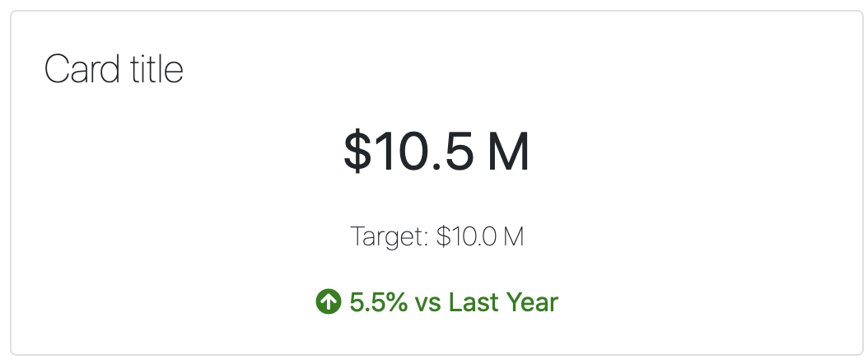Click the dollar sign of $10.5 M
Screen dimensions: 868x364
click(x=357, y=151)
